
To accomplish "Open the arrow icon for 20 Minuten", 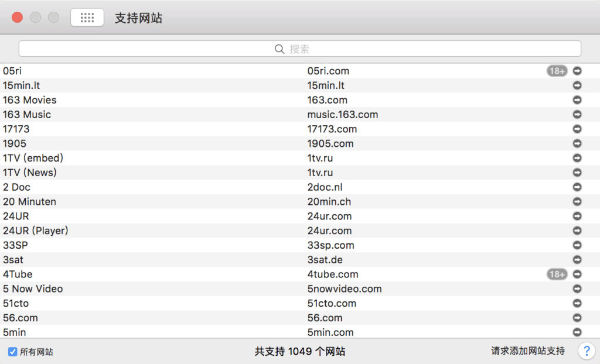I will [x=577, y=201].
